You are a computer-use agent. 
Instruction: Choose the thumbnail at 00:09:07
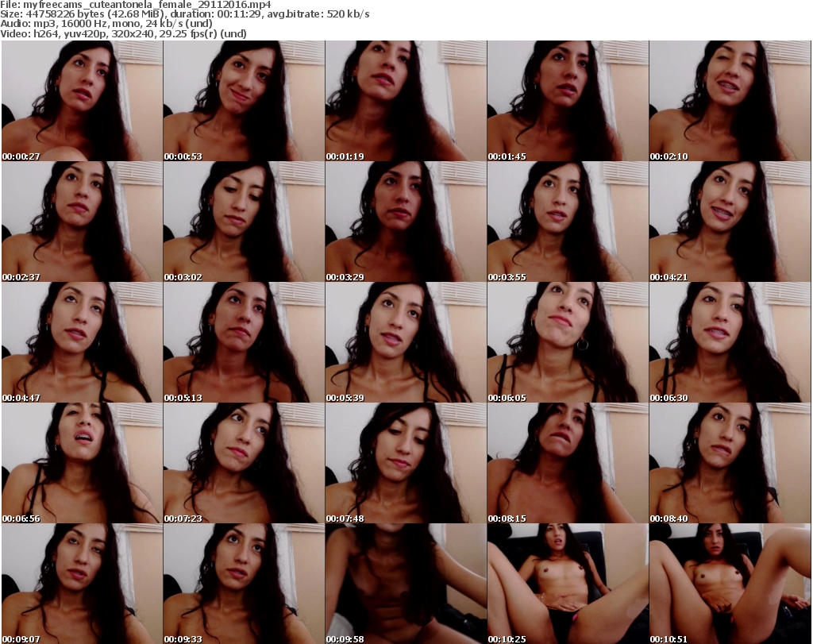pos(82,584)
